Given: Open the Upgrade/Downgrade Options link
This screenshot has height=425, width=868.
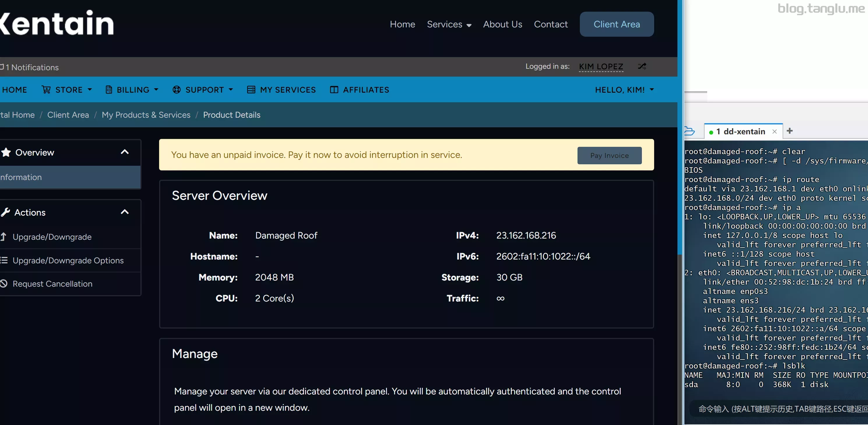Looking at the screenshot, I should click(68, 260).
